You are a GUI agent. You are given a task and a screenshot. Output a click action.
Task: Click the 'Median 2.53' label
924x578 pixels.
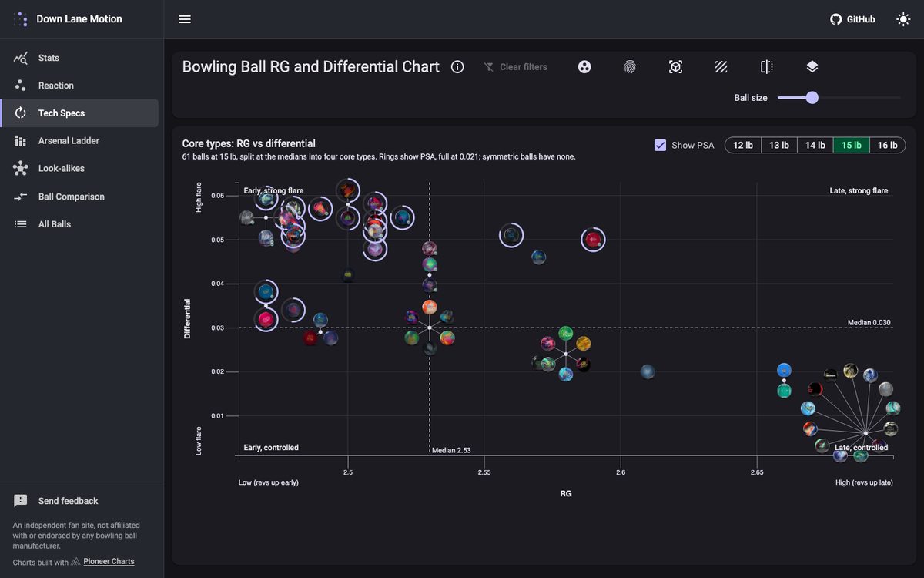pos(451,450)
